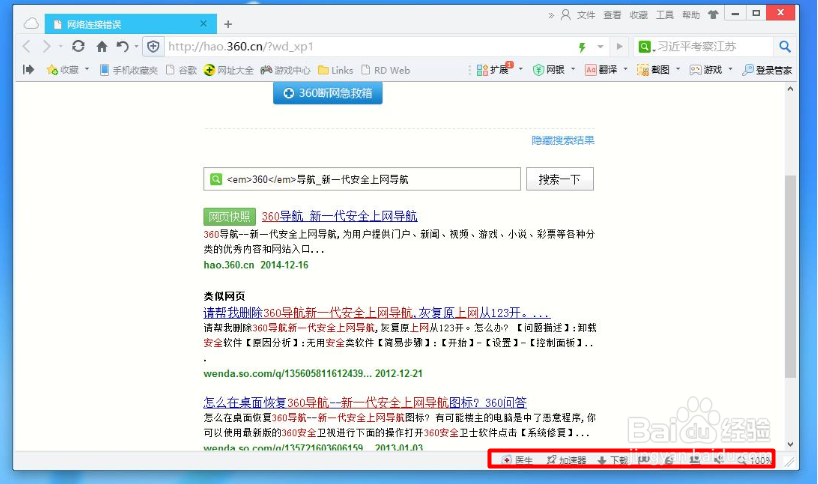Click the page search input field
Image resolution: width=818 pixels, height=484 pixels.
(x=362, y=179)
